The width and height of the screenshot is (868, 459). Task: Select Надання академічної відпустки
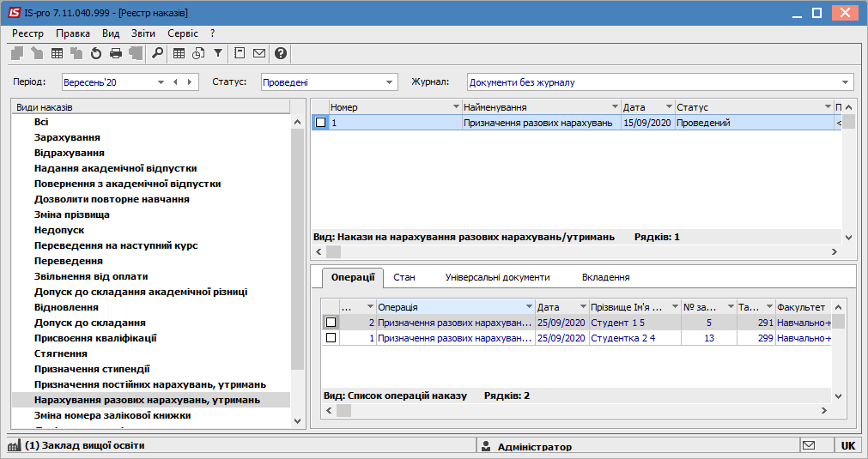click(x=115, y=168)
